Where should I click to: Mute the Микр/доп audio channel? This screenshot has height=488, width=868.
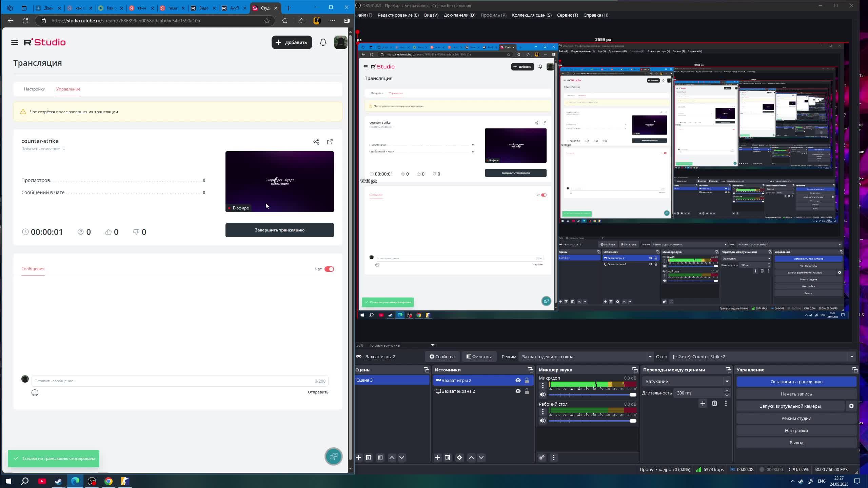(542, 394)
